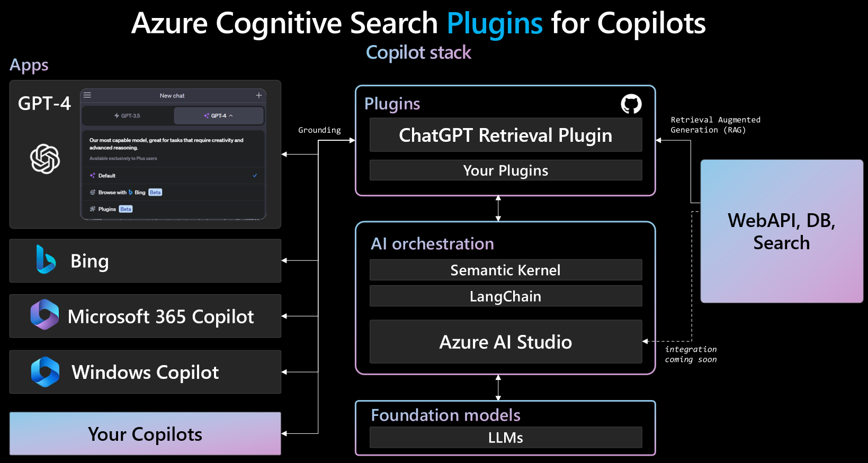Click the 'Our most capable model' description
Screen dimensions: 868x463
pyautogui.click(x=166, y=144)
